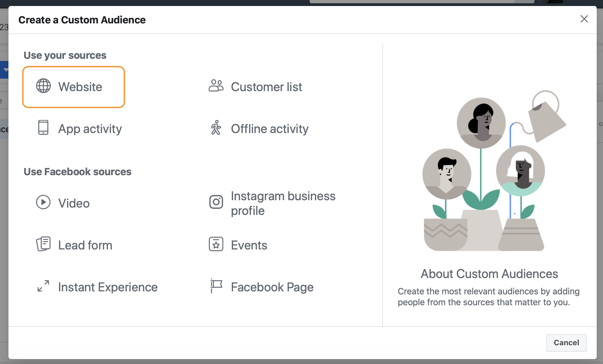Select the Website source option
This screenshot has width=603, height=364.
point(73,87)
